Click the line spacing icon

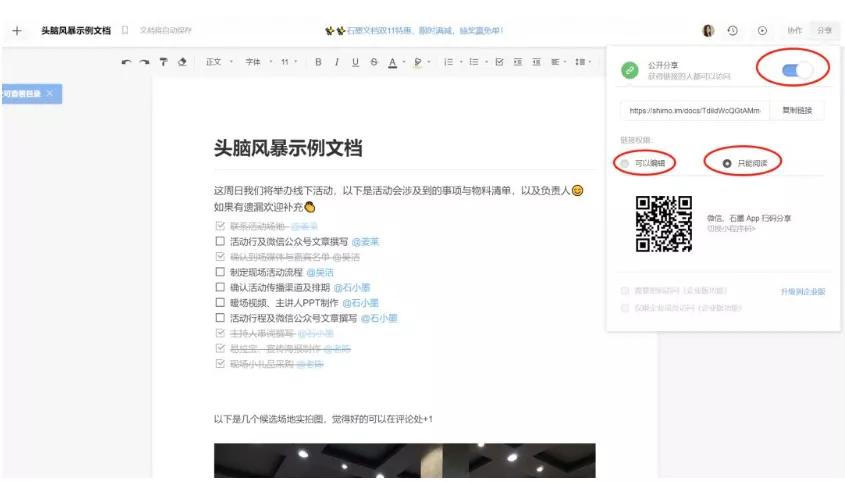click(580, 62)
